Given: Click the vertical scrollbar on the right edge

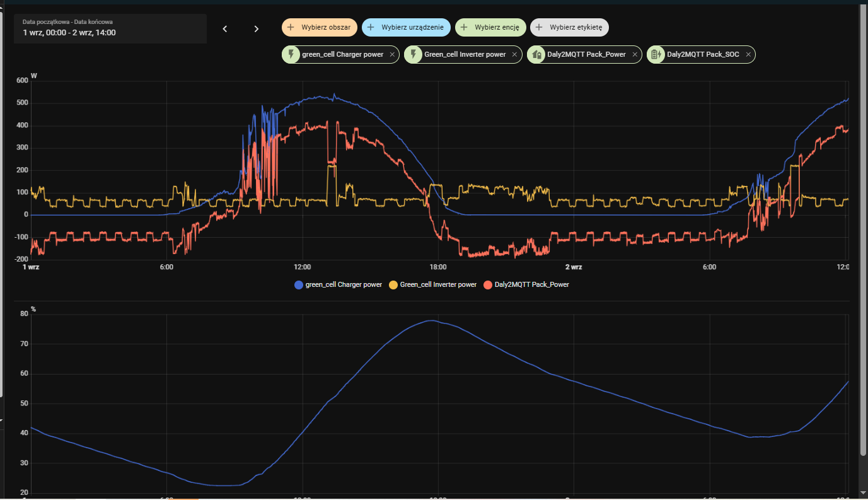Looking at the screenshot, I should 863,231.
